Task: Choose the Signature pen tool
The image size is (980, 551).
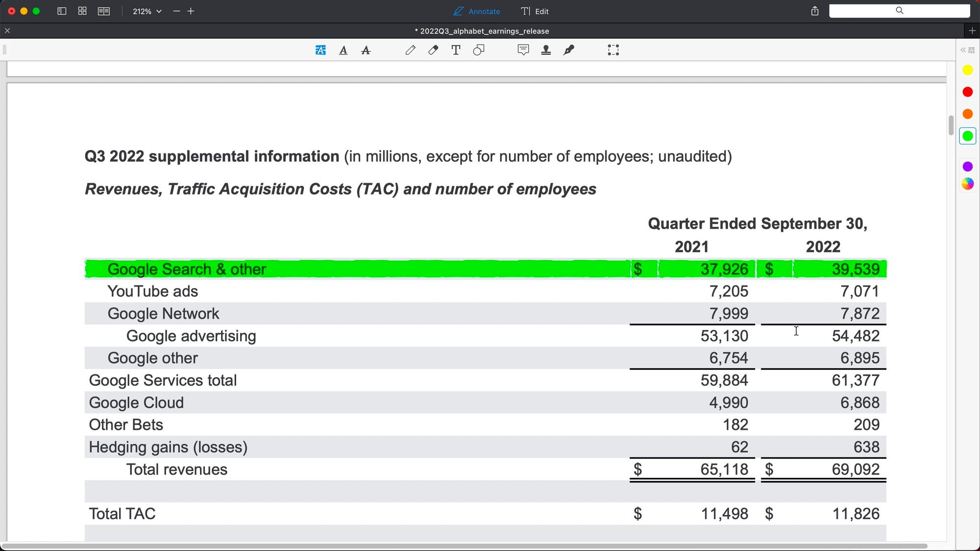Action: [x=568, y=50]
